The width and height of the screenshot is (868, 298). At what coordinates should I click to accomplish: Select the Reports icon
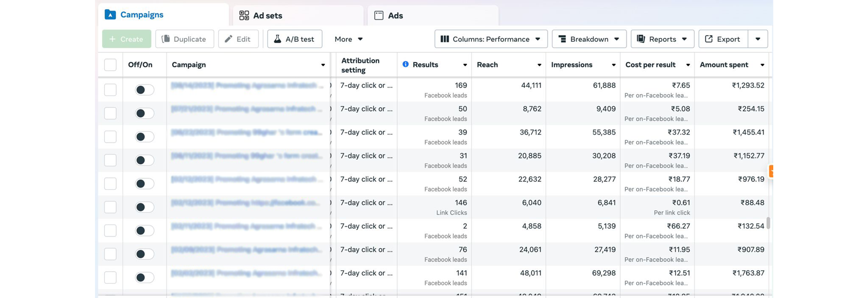click(641, 39)
